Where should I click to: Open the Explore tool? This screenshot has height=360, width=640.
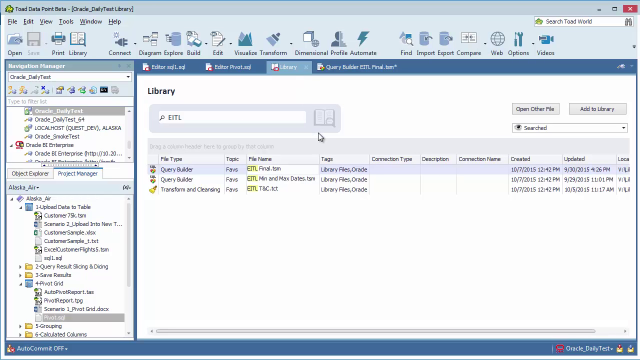pos(173,44)
